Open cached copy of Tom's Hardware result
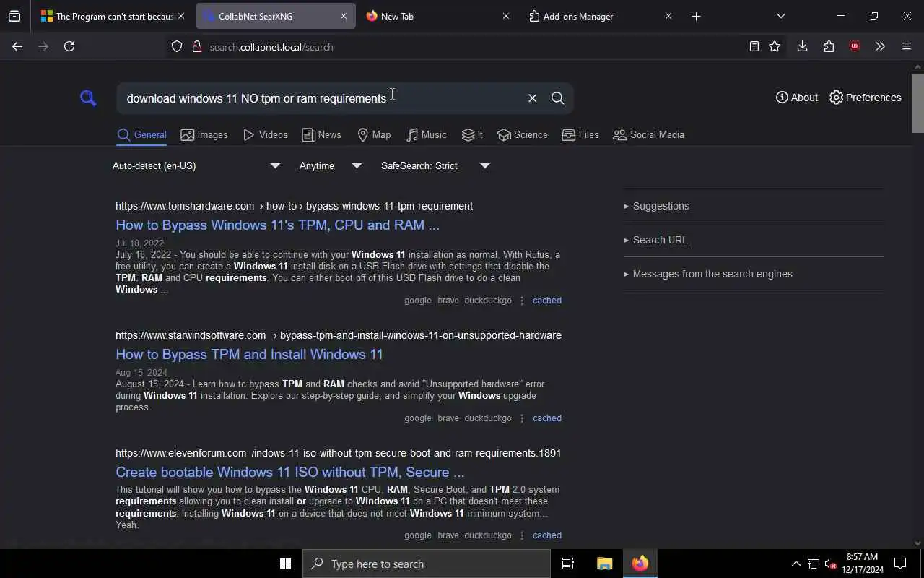 coord(546,301)
